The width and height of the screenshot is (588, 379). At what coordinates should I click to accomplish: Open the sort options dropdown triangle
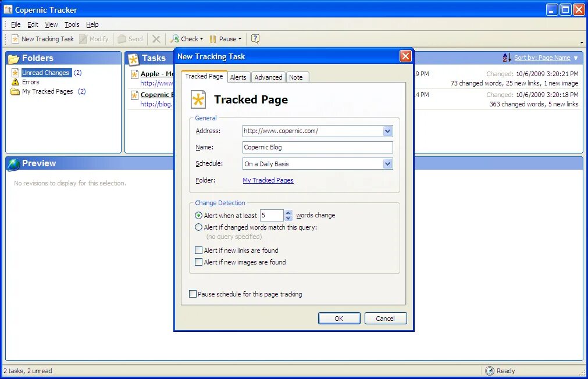pos(576,58)
